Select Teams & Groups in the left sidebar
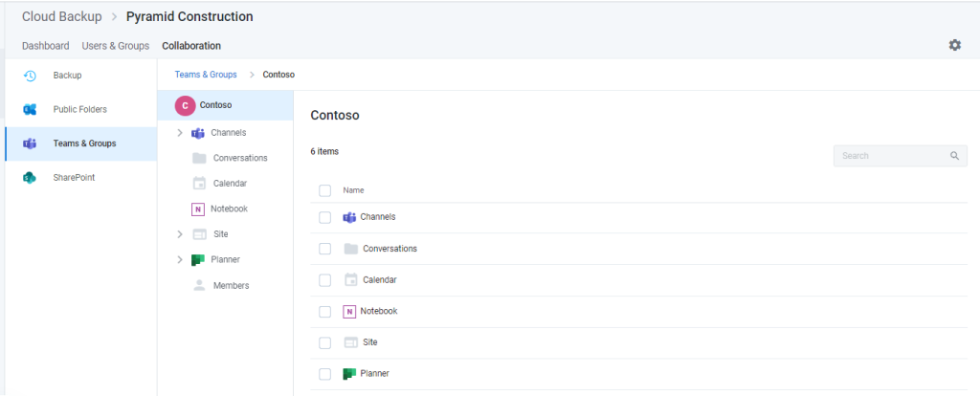Viewport: 980px width, 396px height. point(80,143)
